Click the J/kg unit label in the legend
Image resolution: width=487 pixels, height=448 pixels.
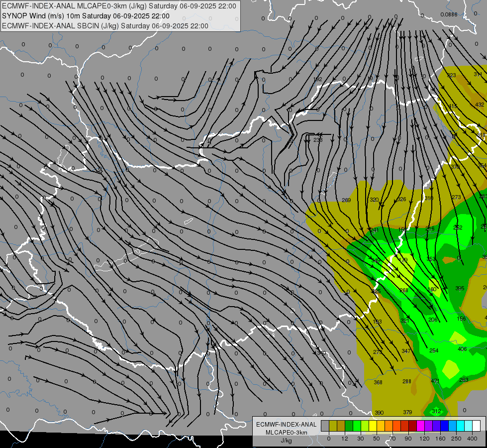[x=287, y=441]
